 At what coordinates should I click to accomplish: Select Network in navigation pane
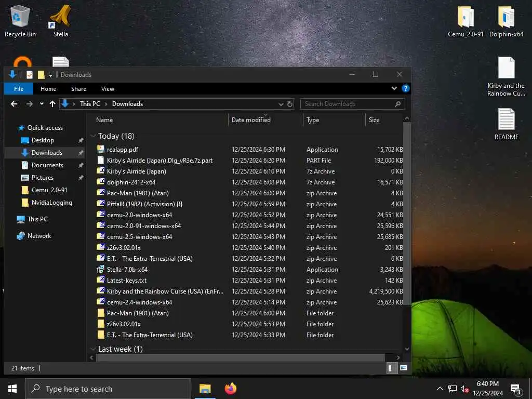(x=39, y=236)
